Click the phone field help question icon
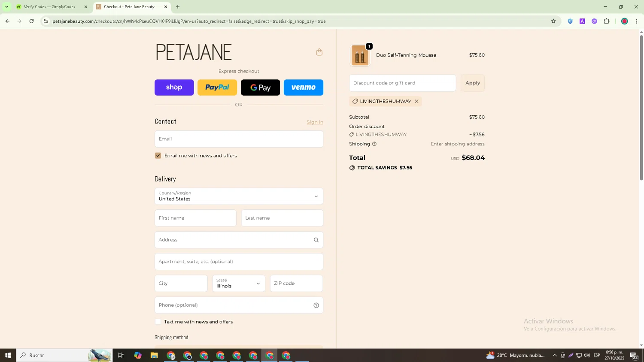Image resolution: width=644 pixels, height=362 pixels. (316, 305)
